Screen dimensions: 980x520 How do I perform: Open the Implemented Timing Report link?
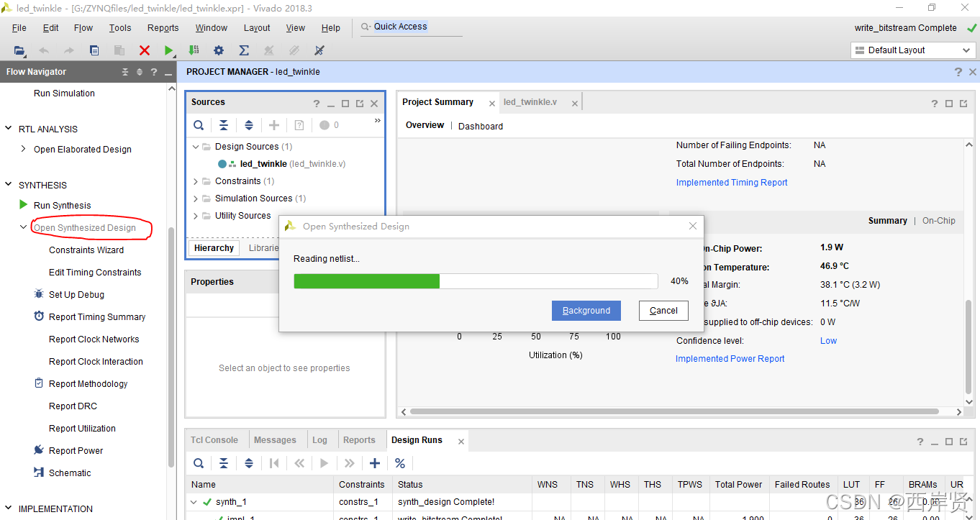pyautogui.click(x=732, y=183)
